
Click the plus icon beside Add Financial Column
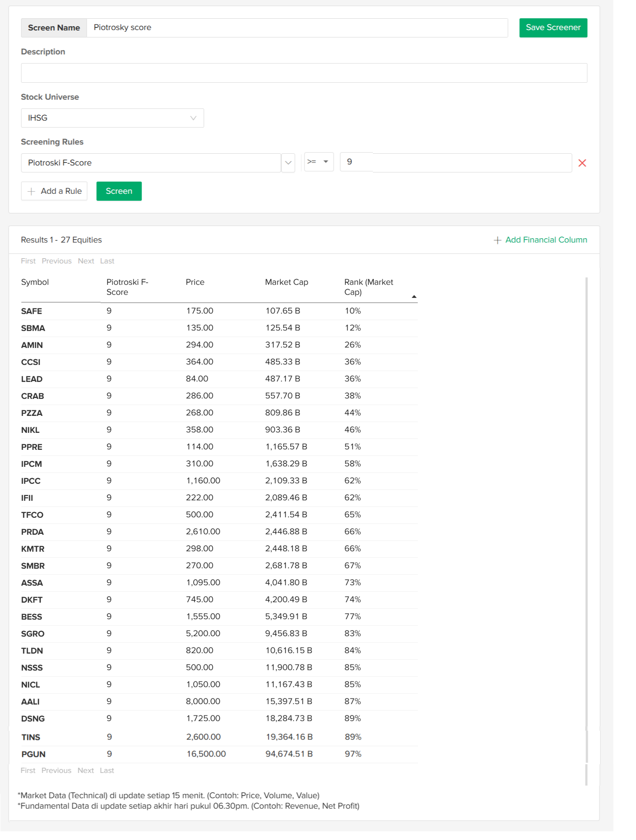pos(497,240)
